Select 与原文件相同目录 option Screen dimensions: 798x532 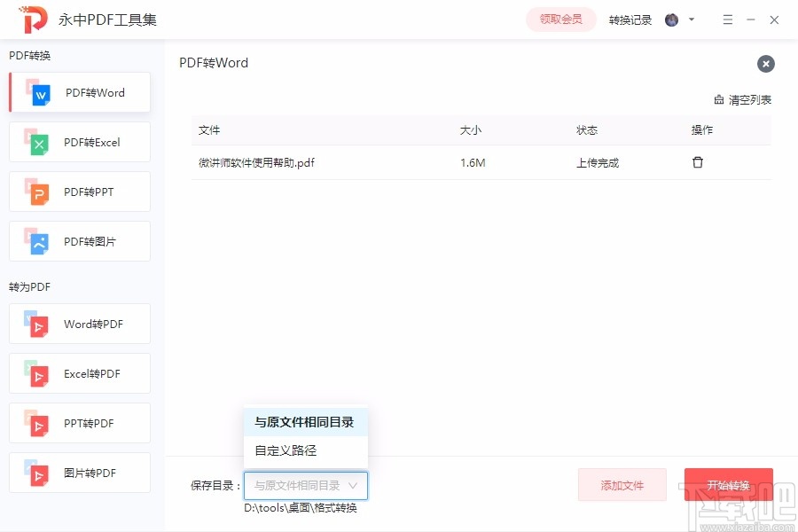[x=305, y=423]
